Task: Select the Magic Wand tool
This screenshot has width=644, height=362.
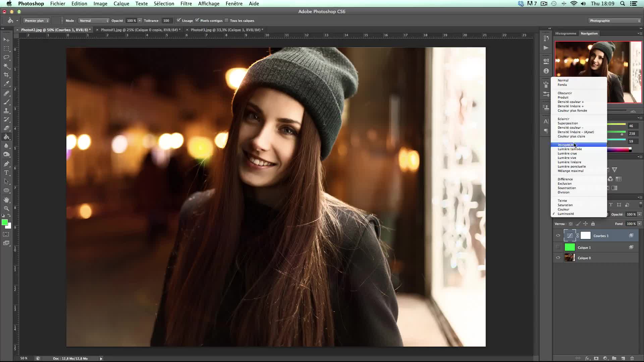Action: pos(7,65)
